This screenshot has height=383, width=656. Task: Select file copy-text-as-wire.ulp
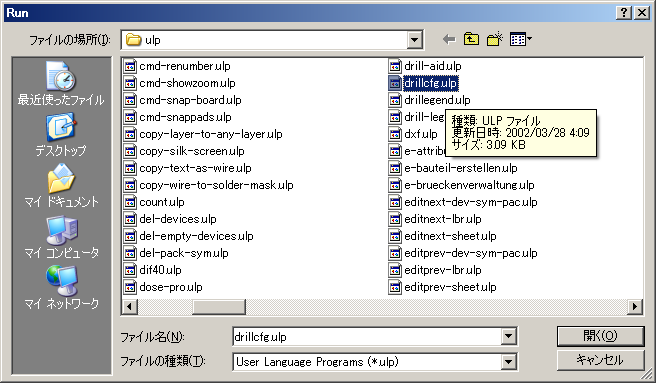click(x=188, y=168)
